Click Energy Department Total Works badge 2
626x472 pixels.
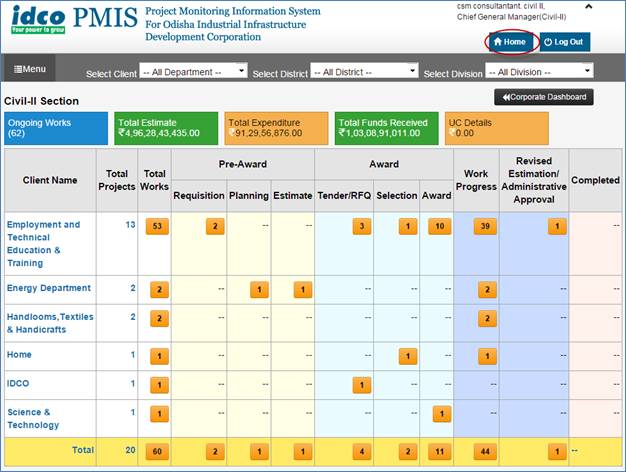(x=159, y=290)
